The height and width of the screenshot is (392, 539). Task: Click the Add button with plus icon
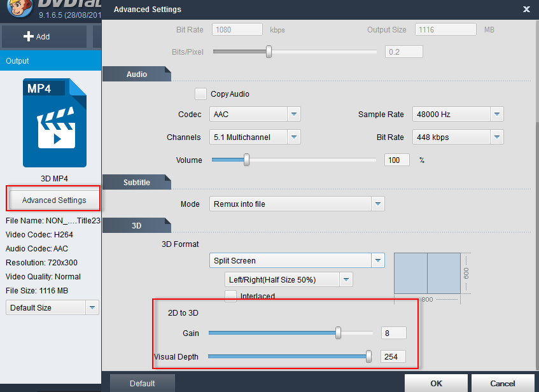pyautogui.click(x=37, y=36)
